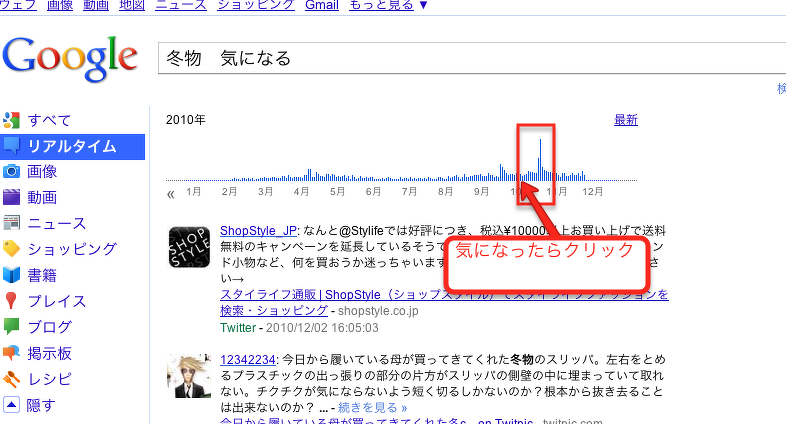Click the Google logo
Image resolution: width=786 pixels, height=424 pixels.
click(x=70, y=60)
